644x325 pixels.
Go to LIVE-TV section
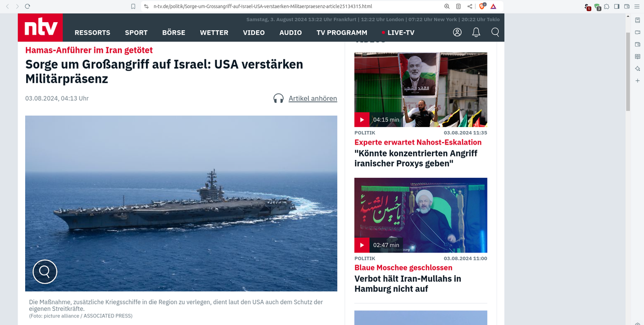[398, 32]
